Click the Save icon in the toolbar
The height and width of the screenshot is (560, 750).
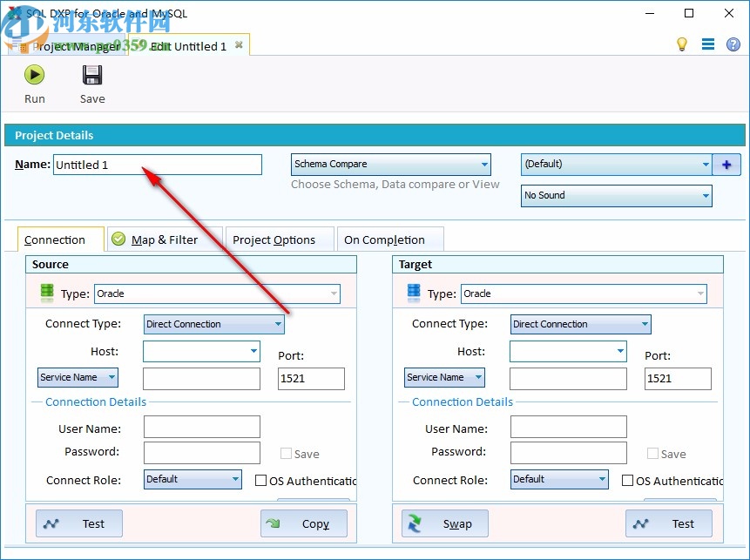coord(91,75)
